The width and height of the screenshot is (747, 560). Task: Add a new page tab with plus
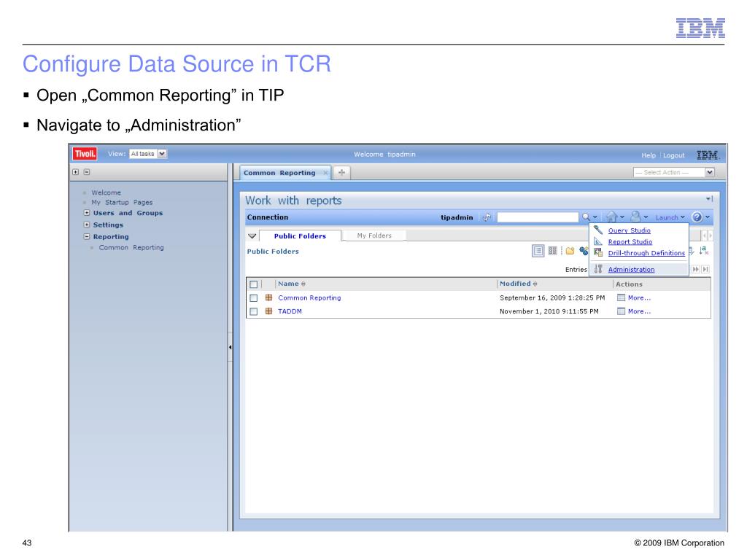(341, 172)
